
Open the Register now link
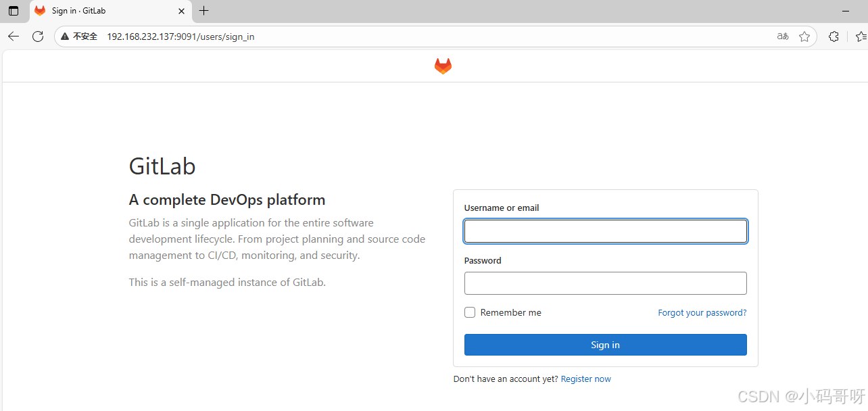(x=586, y=379)
